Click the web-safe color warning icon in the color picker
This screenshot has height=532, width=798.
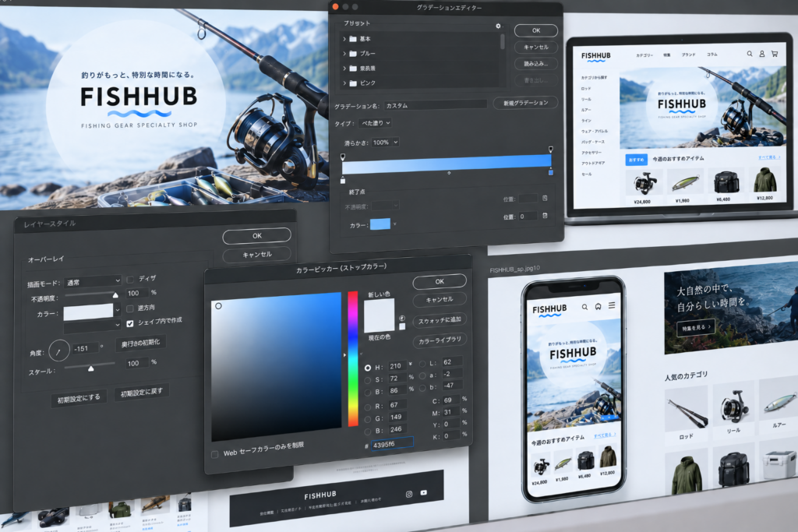click(402, 318)
